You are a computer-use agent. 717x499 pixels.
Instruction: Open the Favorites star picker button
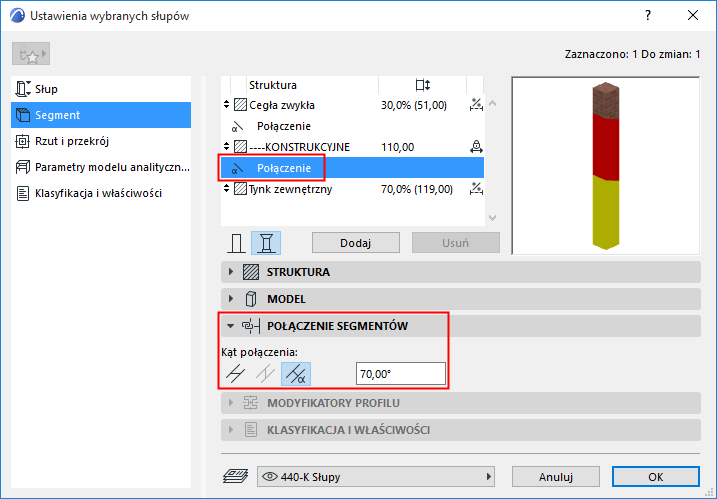(x=31, y=54)
